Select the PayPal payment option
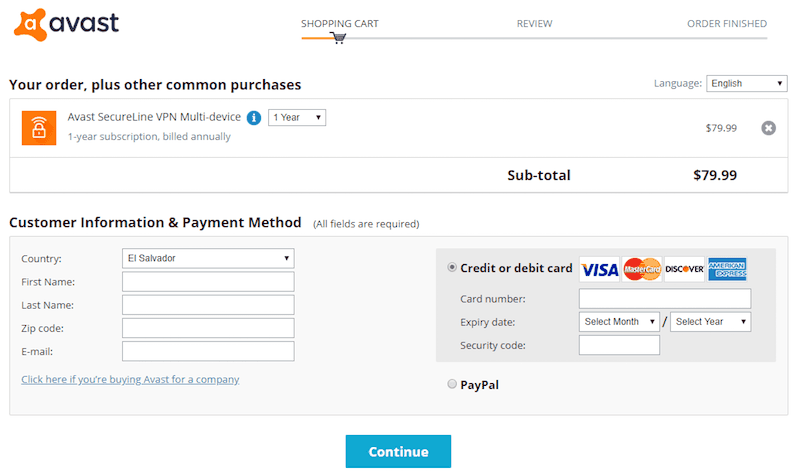This screenshot has width=800, height=475. coord(452,384)
